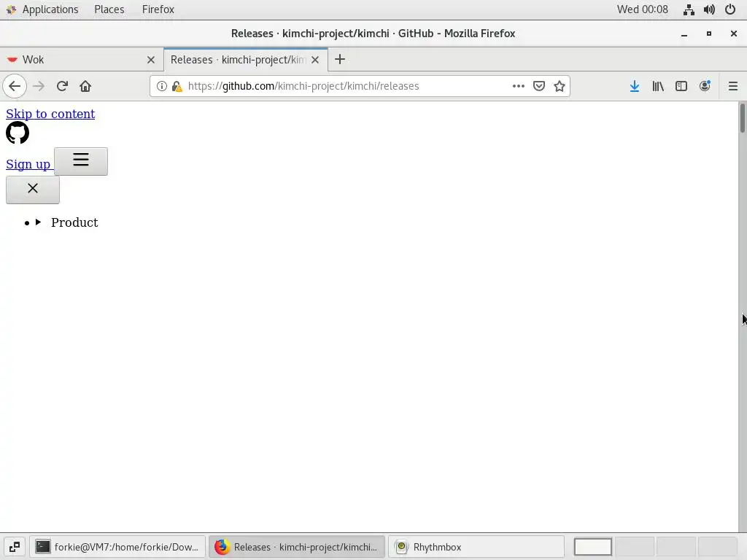Open the Firefox home page
The height and width of the screenshot is (560, 747).
(85, 86)
